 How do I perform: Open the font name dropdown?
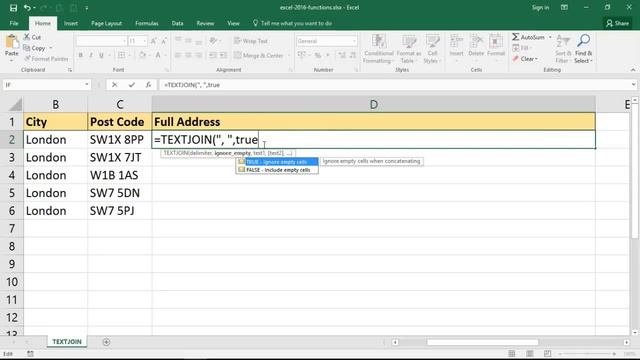coord(124,41)
